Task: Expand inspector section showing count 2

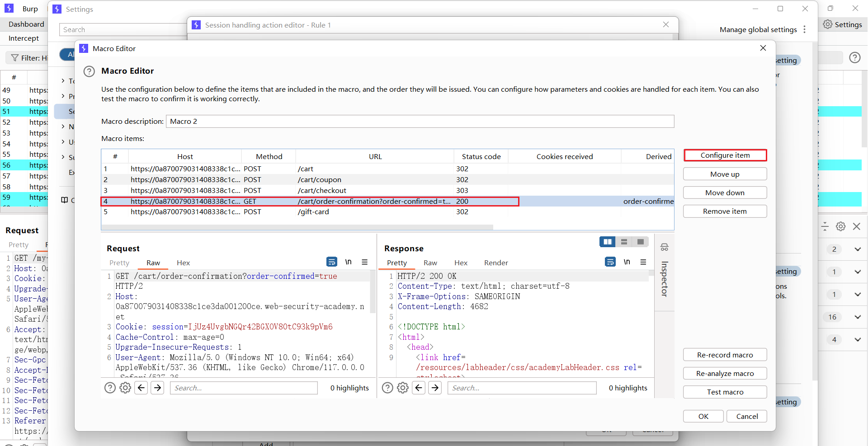Action: [x=857, y=249]
